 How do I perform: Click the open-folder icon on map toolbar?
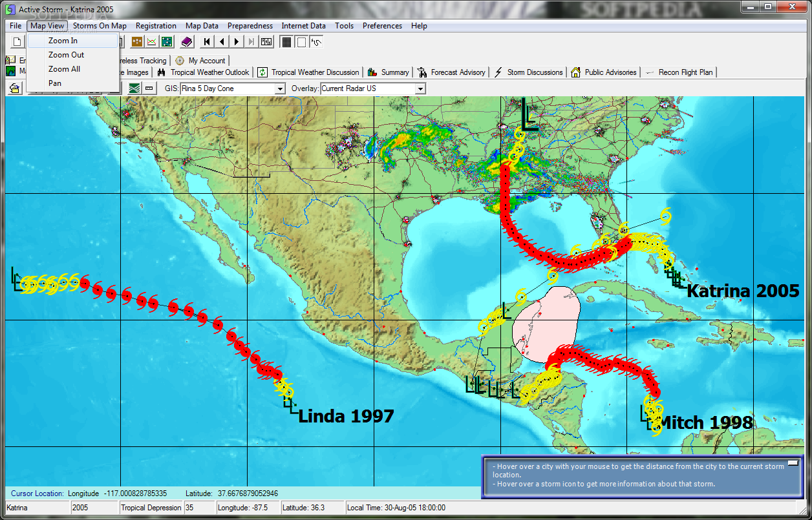point(14,88)
